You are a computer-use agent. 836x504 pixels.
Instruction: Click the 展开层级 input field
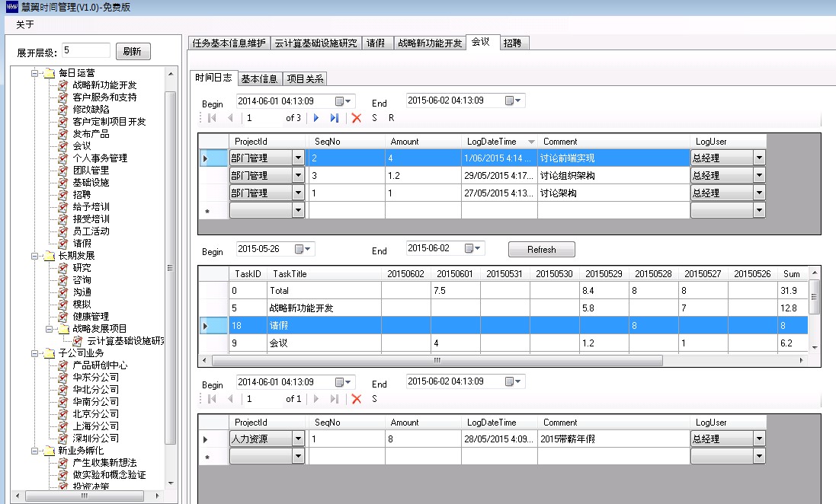(85, 51)
